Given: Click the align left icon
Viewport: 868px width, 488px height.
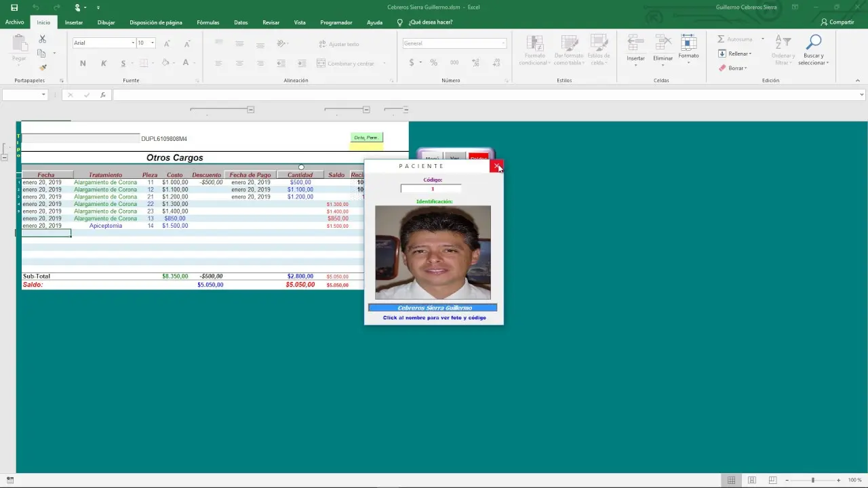Looking at the screenshot, I should pyautogui.click(x=218, y=63).
